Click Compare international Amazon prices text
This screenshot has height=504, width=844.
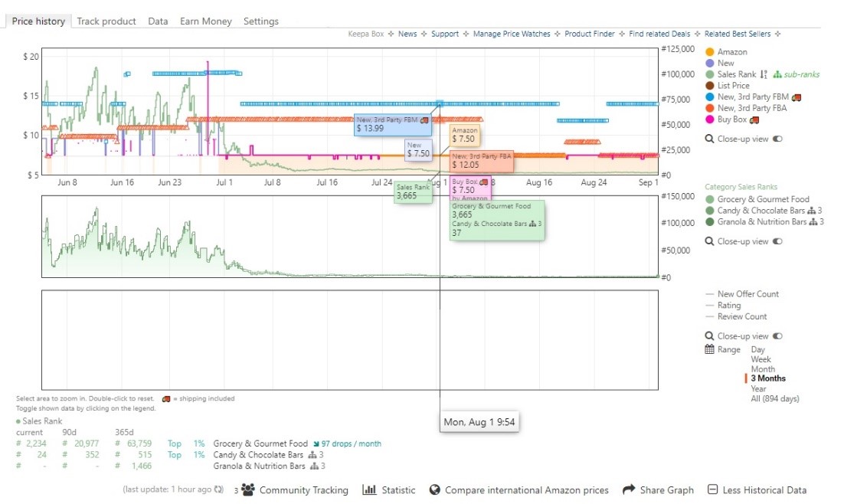[x=527, y=490]
